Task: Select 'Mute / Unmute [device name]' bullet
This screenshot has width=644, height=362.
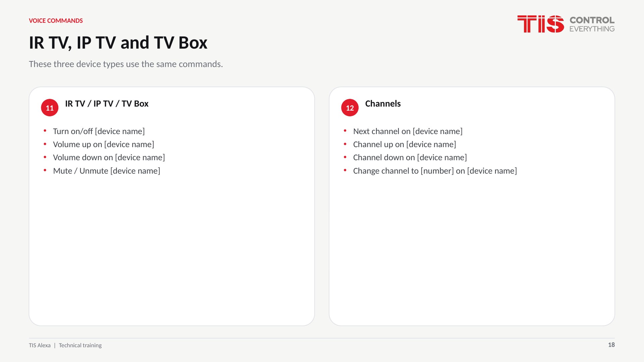Action: coord(107,171)
